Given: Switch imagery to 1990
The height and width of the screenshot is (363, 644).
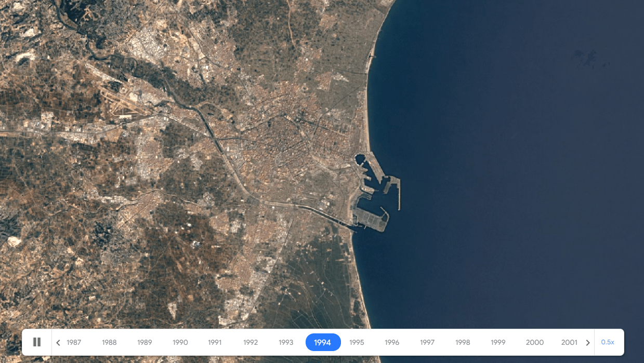Looking at the screenshot, I should click(x=180, y=343).
